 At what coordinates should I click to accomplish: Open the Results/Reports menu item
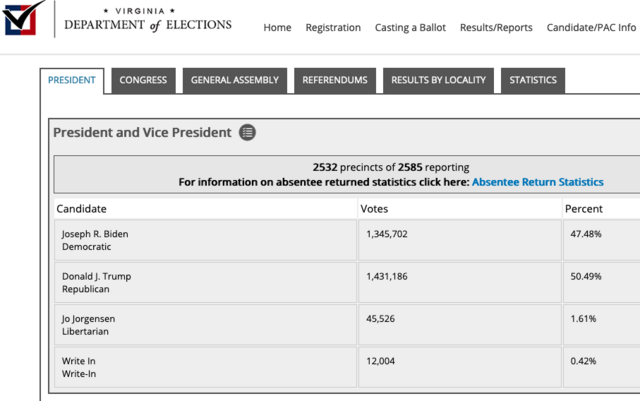tap(496, 27)
